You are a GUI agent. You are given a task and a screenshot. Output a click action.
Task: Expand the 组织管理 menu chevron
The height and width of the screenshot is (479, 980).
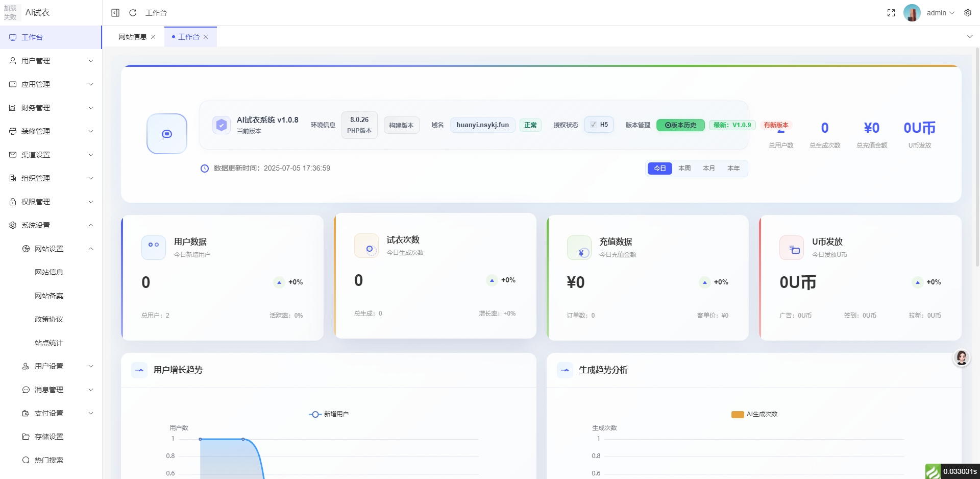click(x=91, y=178)
